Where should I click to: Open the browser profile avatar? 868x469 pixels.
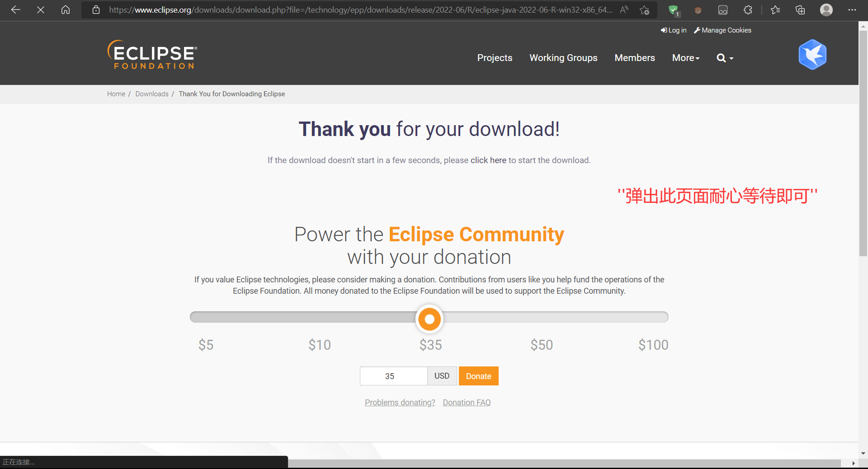(x=826, y=10)
